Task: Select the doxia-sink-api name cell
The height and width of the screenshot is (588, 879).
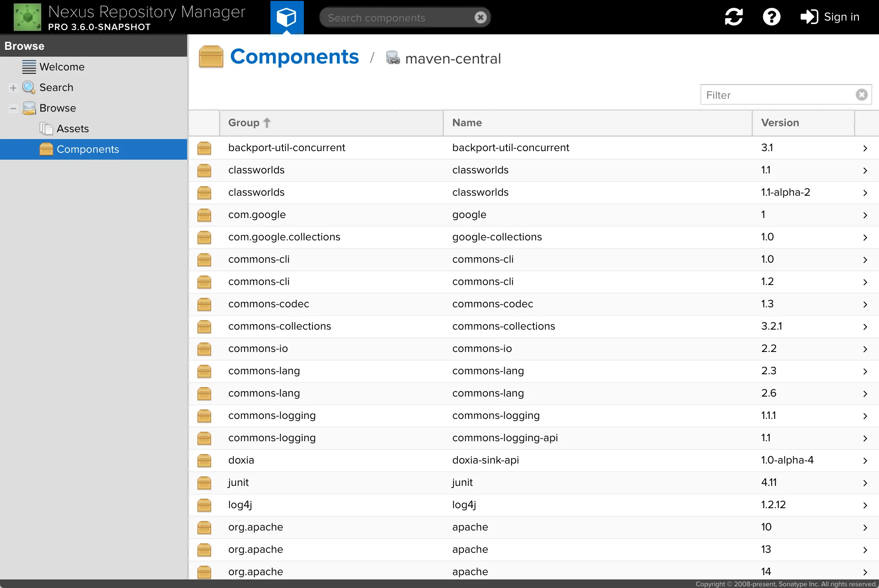Action: [597, 460]
